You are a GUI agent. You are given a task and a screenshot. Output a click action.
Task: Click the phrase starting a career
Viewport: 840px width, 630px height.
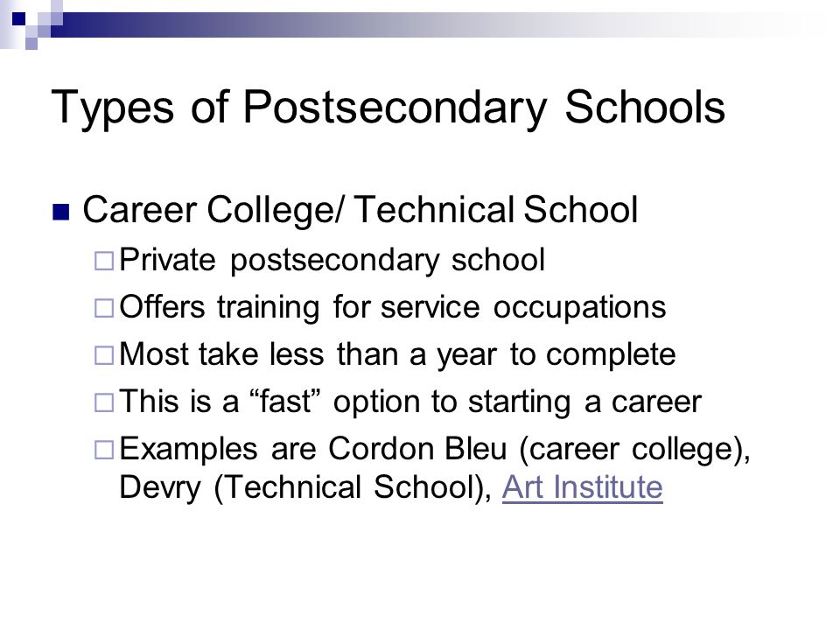point(584,402)
